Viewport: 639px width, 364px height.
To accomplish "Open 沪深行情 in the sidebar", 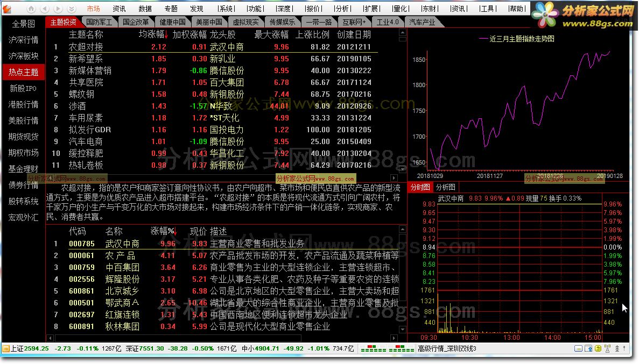I will point(23,40).
